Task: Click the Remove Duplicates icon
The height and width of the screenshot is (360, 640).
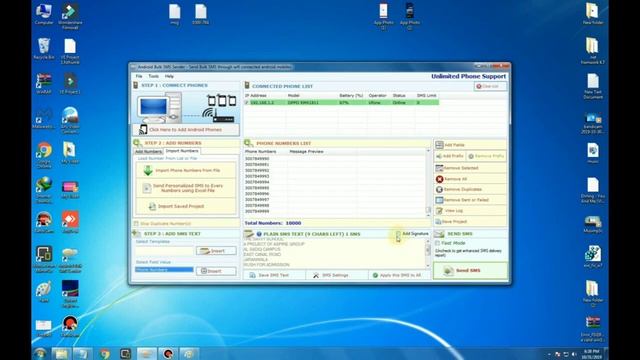Action: (x=439, y=189)
